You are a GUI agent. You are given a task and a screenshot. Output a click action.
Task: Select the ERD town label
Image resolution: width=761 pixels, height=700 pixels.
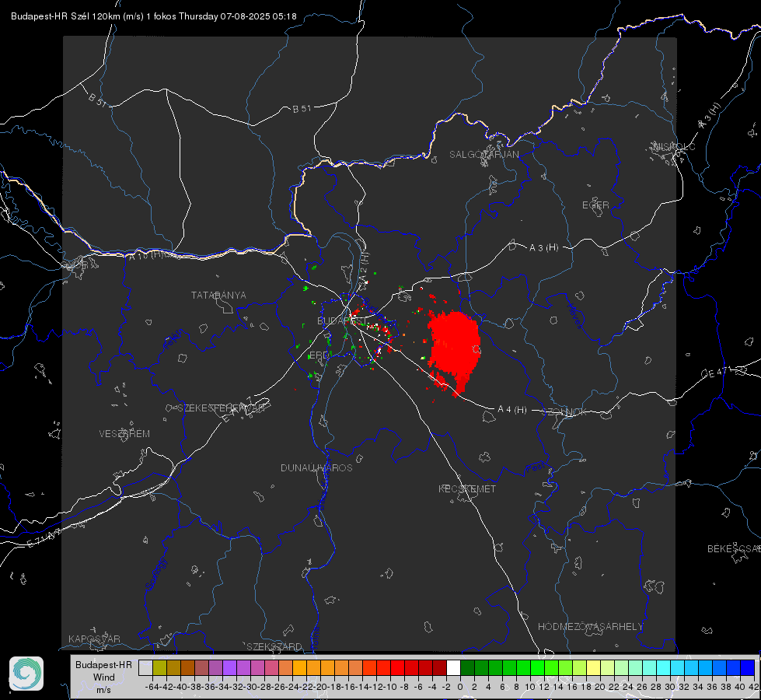point(319,355)
